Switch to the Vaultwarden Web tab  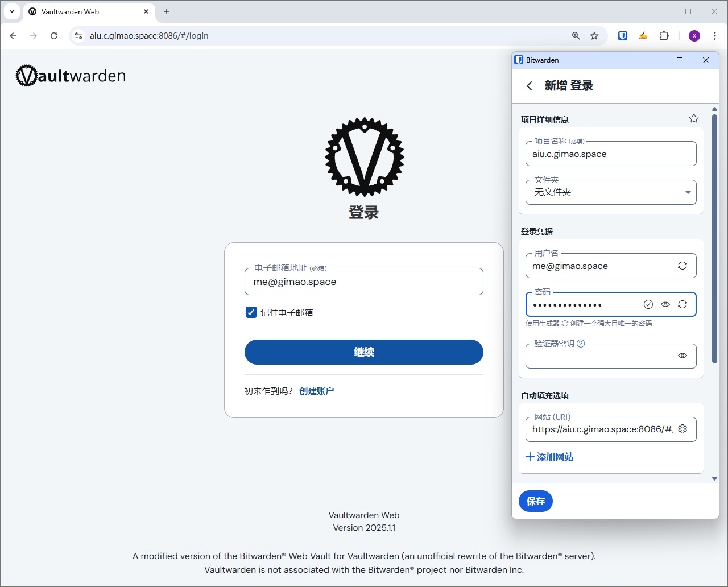tap(89, 11)
